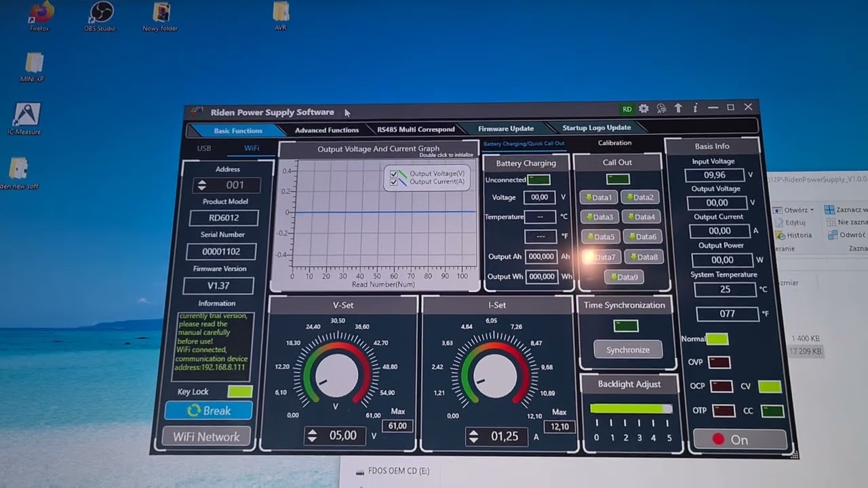
Task: Recall memory Data8
Action: 643,257
